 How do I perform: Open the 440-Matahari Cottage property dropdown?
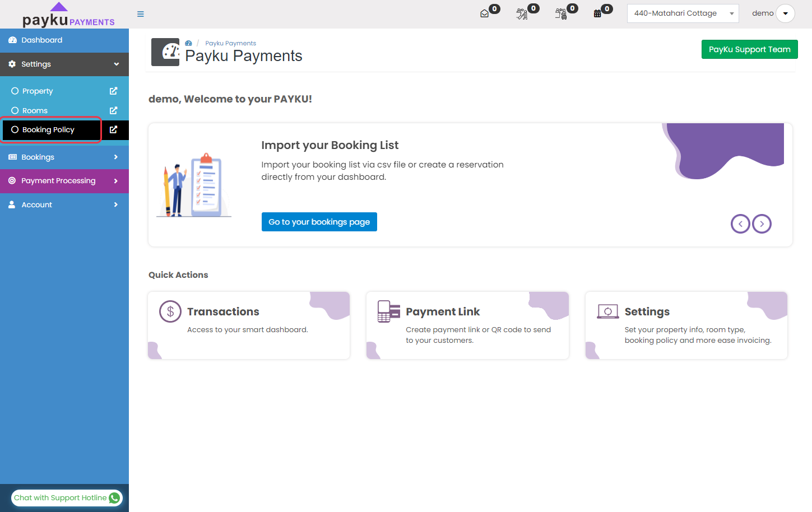click(x=683, y=13)
